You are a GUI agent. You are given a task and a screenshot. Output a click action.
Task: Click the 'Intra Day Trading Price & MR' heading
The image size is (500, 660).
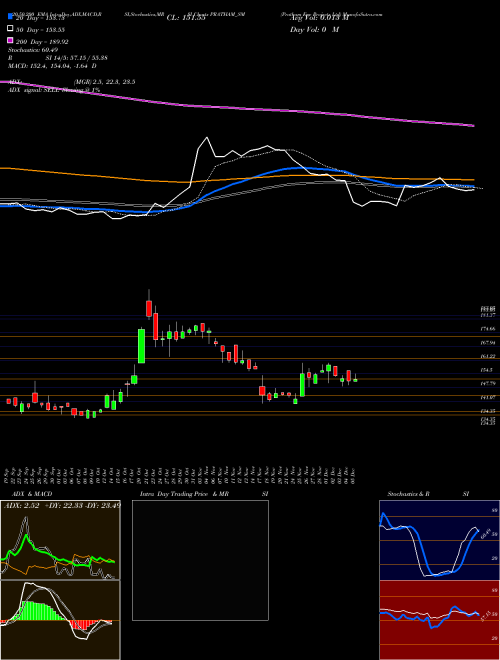click(184, 494)
